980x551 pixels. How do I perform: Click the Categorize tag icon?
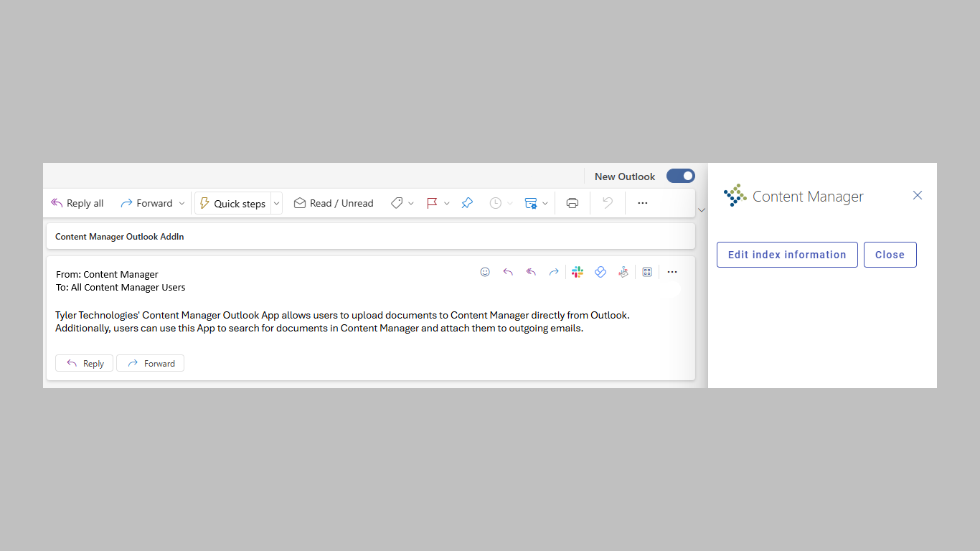pos(396,203)
